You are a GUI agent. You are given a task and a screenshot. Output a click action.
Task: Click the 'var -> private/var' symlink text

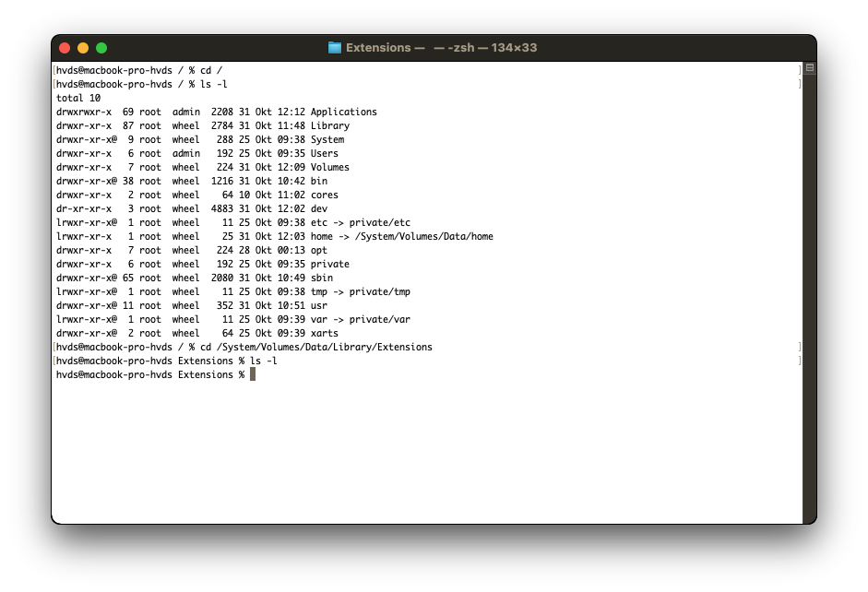click(x=361, y=319)
